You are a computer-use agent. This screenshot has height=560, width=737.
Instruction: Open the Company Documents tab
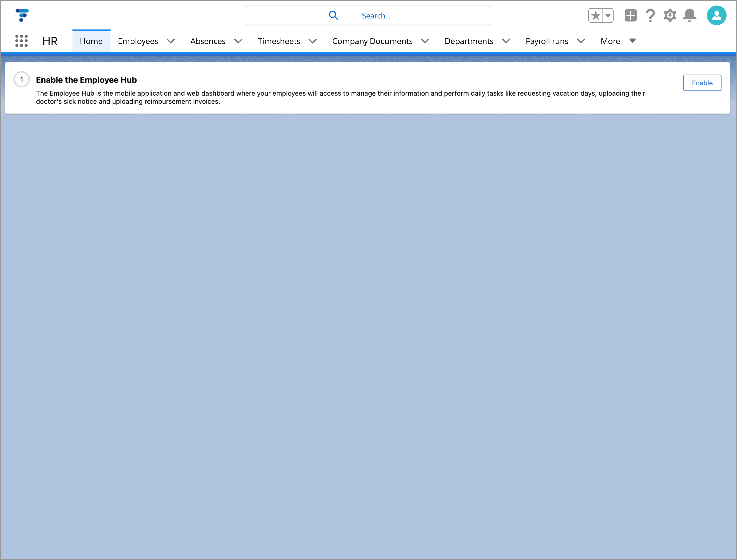coord(372,41)
